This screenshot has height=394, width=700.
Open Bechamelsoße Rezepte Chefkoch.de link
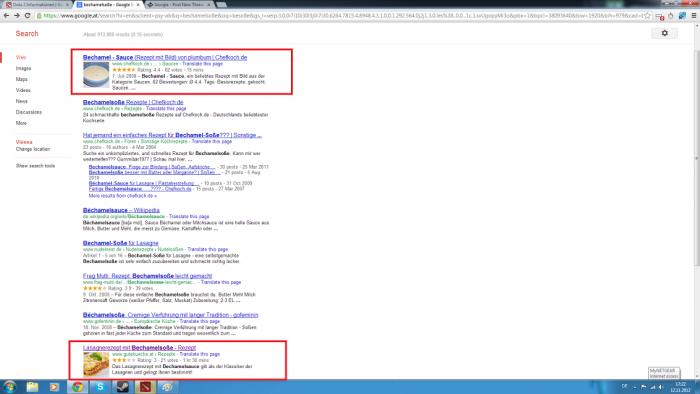point(133,102)
